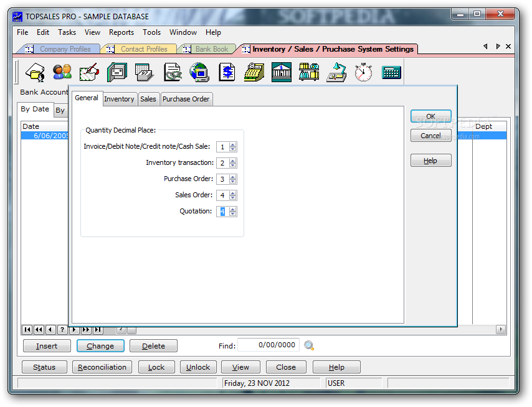Switch to the Purchase Order settings tab
Image resolution: width=532 pixels, height=407 pixels.
pos(186,99)
